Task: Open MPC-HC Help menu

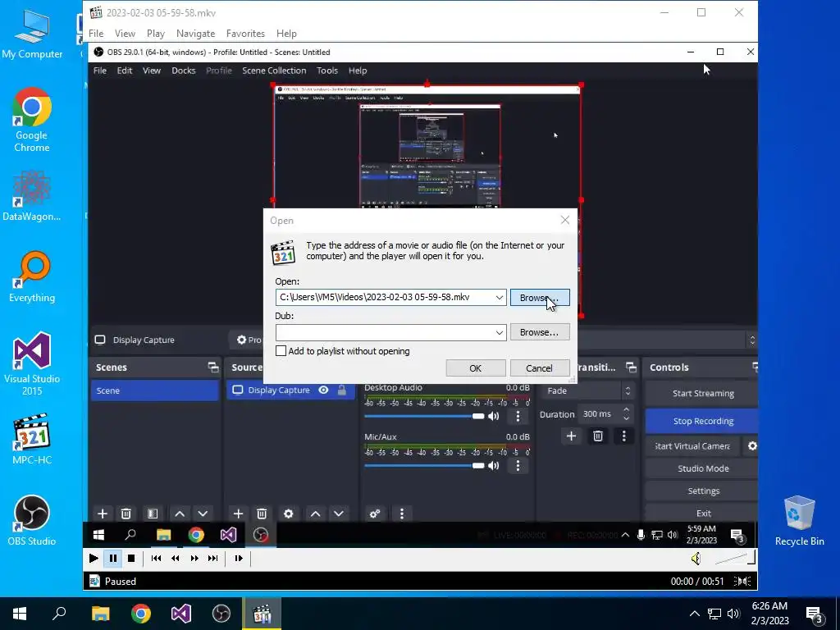Action: 286,33
